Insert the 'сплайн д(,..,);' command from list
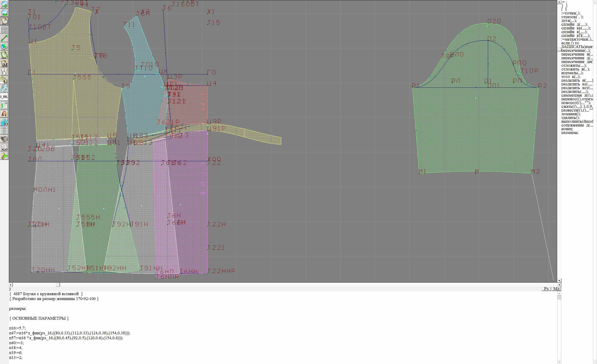This screenshot has height=364, width=597. pyautogui.click(x=574, y=24)
